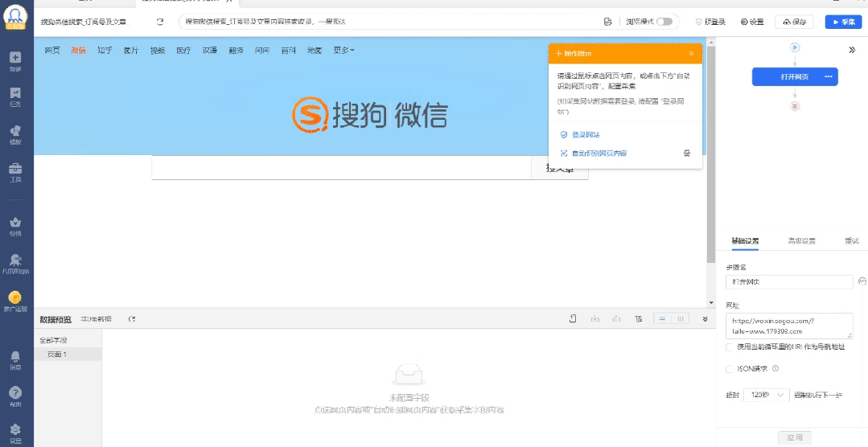This screenshot has height=447, width=868.
Task: Open the 工具 (Tools) briefcase sidebar icon
Action: [x=15, y=168]
